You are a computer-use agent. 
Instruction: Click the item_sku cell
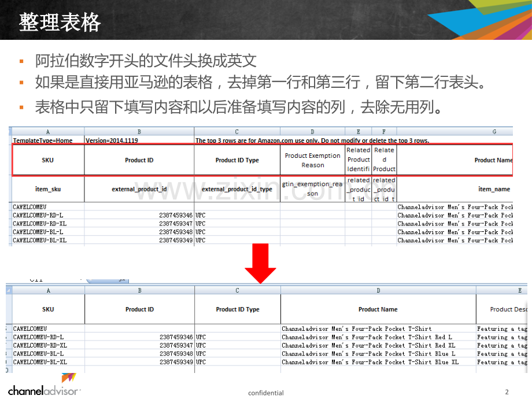[x=48, y=189]
